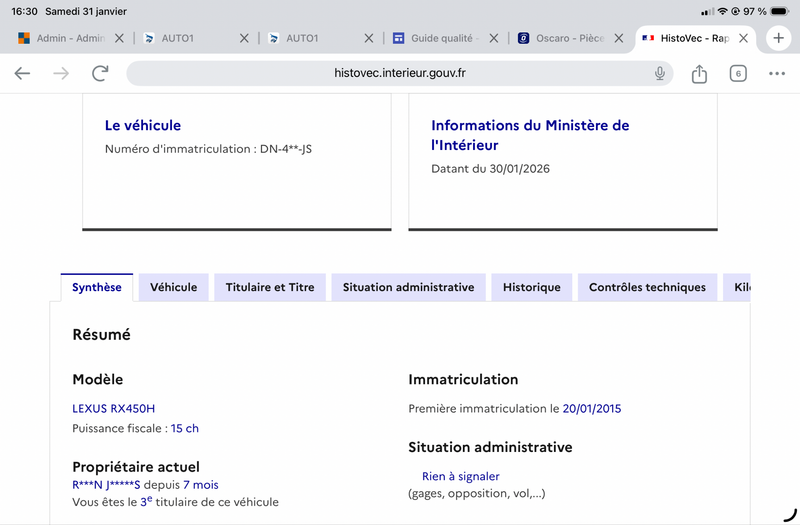Reload the page with refresh icon
The image size is (800, 525).
[x=100, y=73]
